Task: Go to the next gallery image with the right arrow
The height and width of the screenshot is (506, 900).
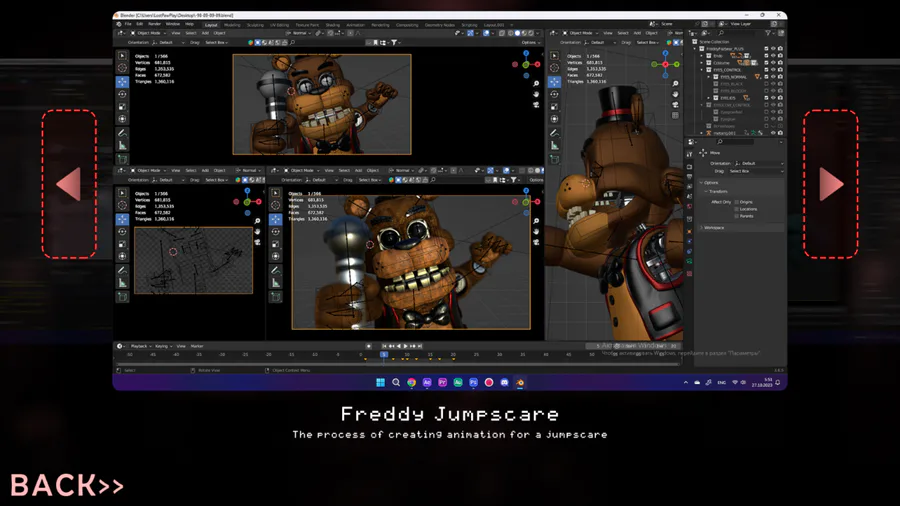Action: tap(831, 184)
